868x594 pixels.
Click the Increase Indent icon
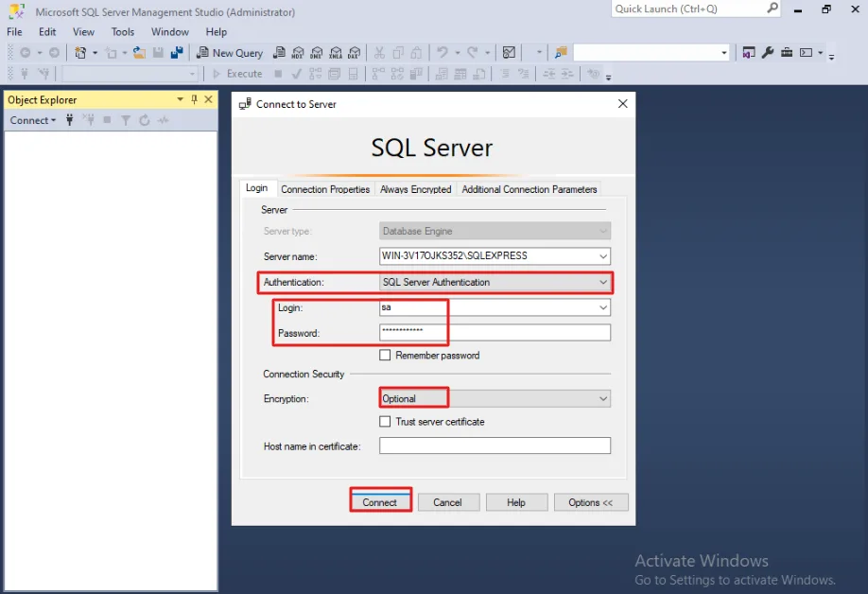coord(567,74)
